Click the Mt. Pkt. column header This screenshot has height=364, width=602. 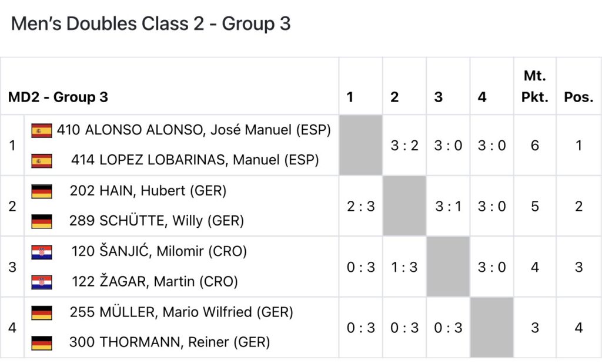click(x=534, y=86)
